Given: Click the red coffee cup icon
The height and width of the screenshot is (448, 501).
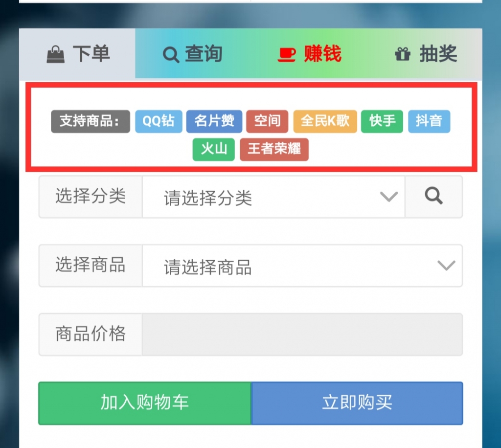Looking at the screenshot, I should [286, 54].
